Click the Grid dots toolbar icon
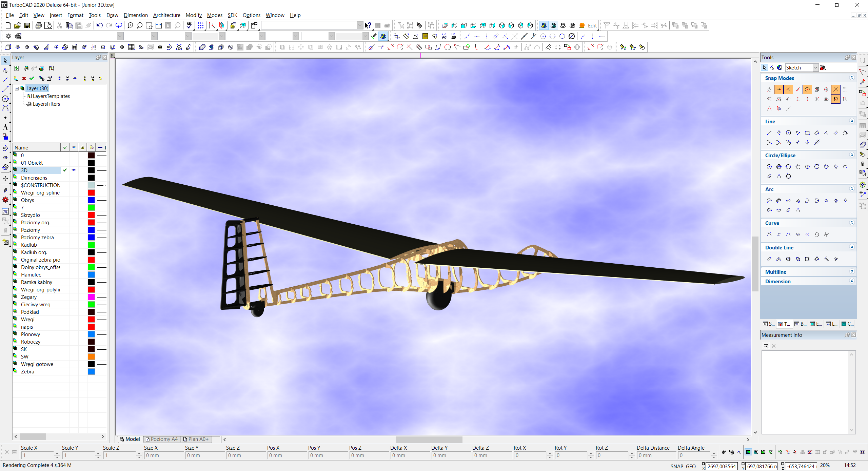Image resolution: width=868 pixels, height=471 pixels. tap(201, 25)
